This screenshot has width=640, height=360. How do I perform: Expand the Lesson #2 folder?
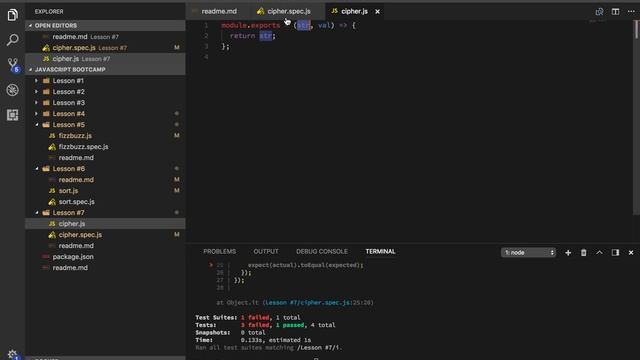click(105, 91)
